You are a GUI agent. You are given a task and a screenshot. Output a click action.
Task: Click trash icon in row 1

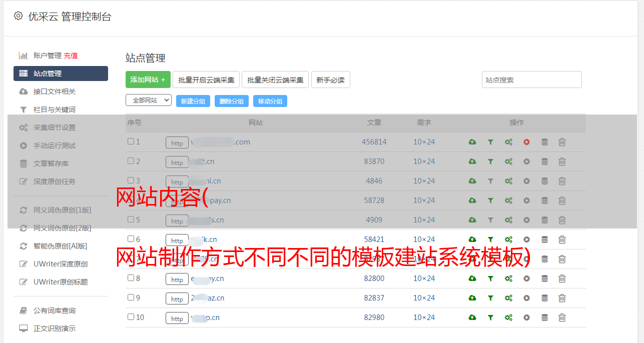click(x=562, y=142)
